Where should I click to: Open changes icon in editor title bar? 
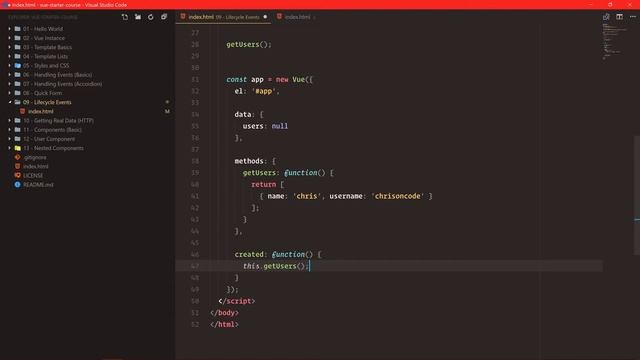coord(606,17)
